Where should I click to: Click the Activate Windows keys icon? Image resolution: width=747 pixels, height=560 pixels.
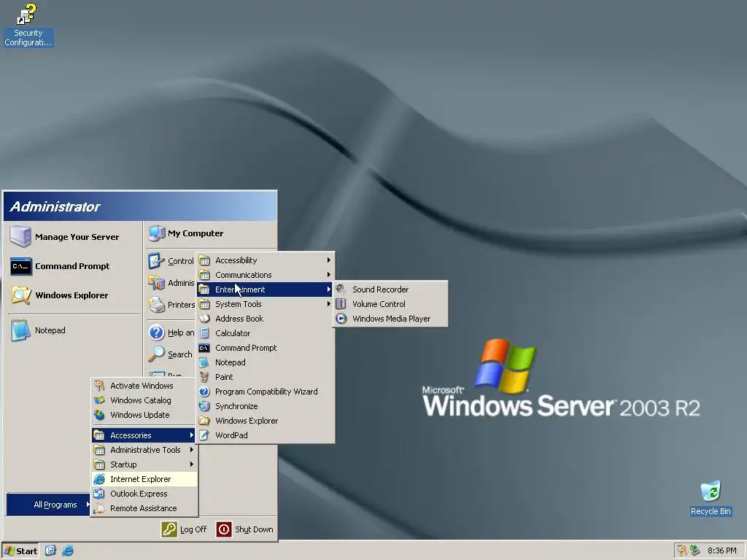pyautogui.click(x=99, y=385)
